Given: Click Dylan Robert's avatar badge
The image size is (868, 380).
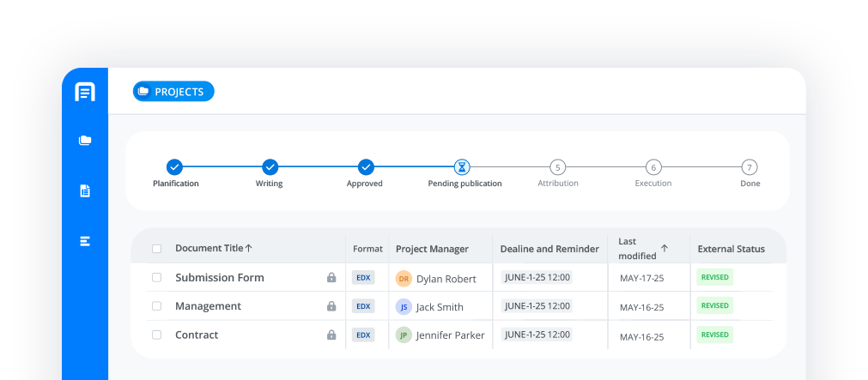Looking at the screenshot, I should [x=404, y=278].
